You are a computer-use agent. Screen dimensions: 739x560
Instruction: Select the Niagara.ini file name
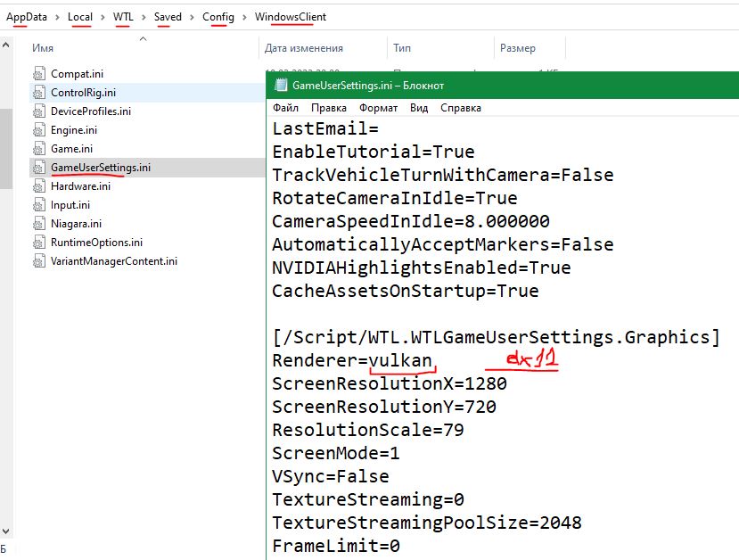(x=77, y=224)
